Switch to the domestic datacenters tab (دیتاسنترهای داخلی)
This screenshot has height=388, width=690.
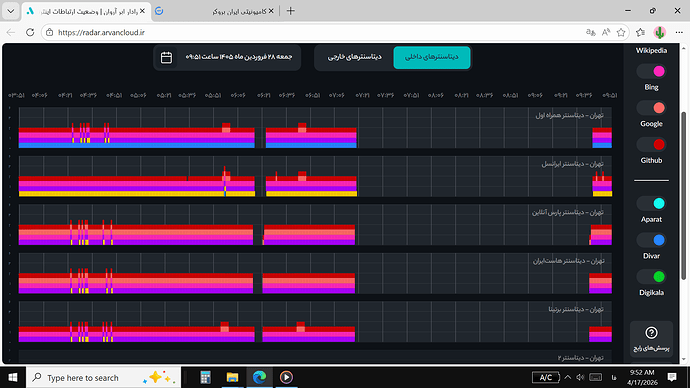tap(432, 57)
